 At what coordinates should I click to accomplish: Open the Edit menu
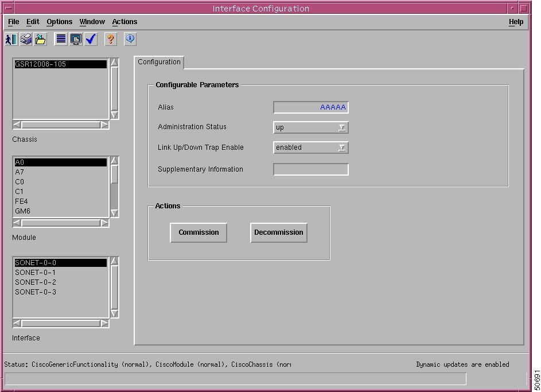(33, 22)
